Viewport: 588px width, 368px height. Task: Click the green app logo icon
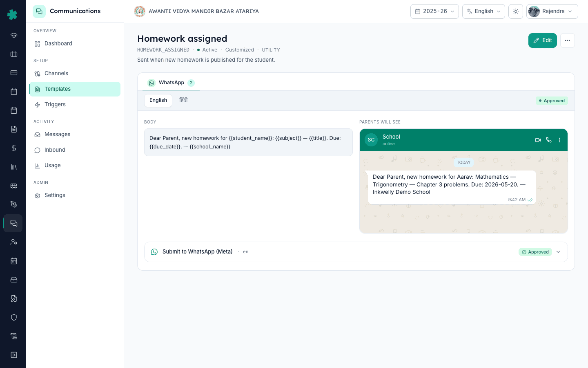coord(12,15)
